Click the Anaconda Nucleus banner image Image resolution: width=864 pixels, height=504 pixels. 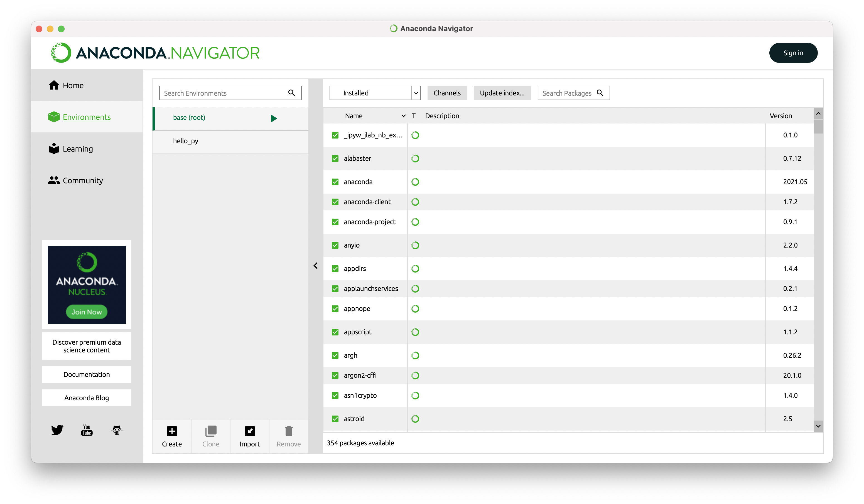click(x=86, y=284)
